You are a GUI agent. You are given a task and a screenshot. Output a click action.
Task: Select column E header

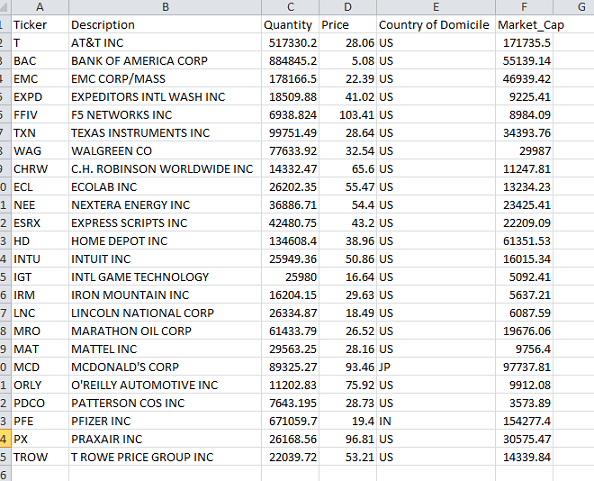point(436,7)
